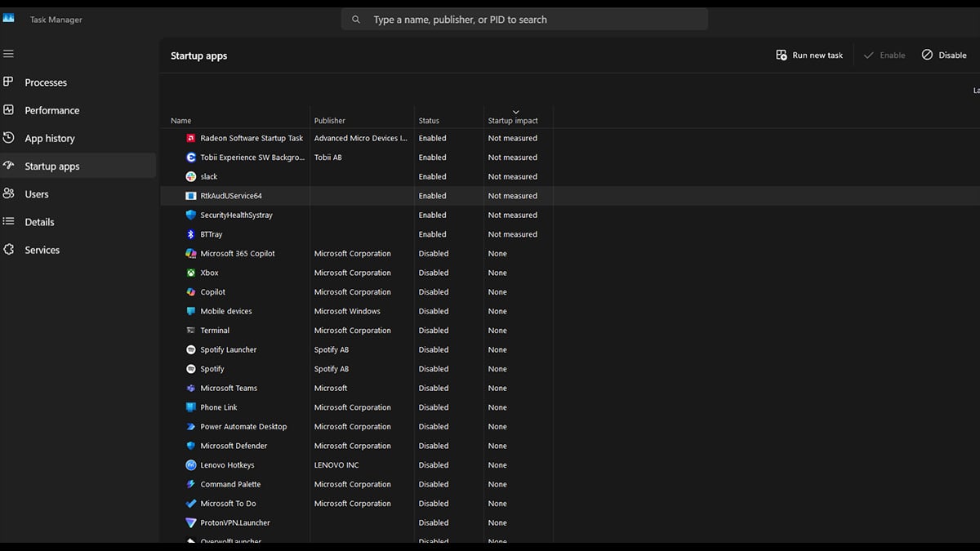
Task: Open the Services tab
Action: click(x=41, y=250)
